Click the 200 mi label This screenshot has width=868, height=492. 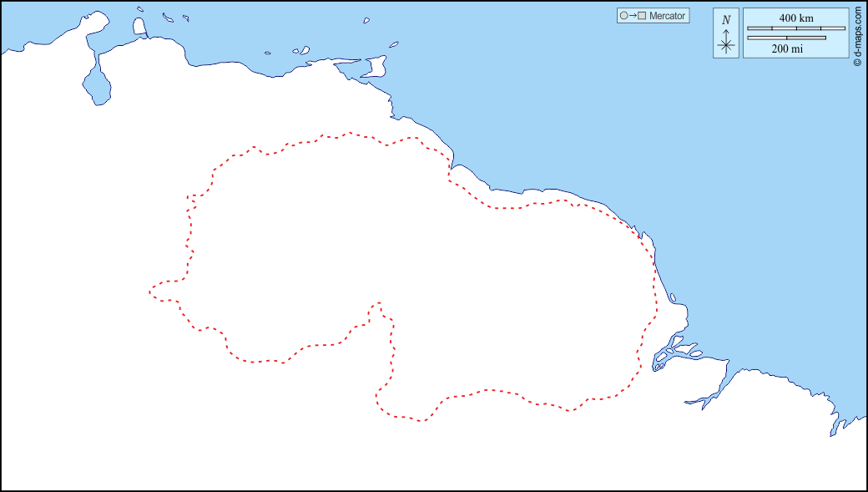(x=787, y=48)
